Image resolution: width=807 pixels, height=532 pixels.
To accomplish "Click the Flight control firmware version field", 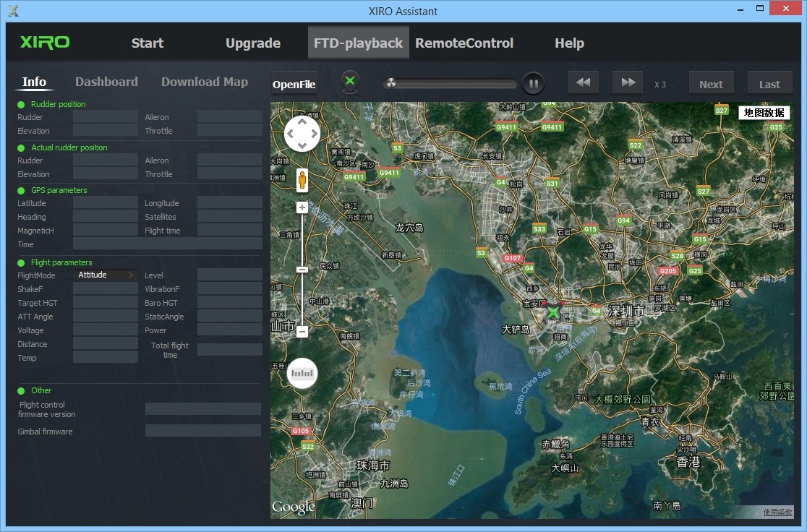I will point(202,409).
